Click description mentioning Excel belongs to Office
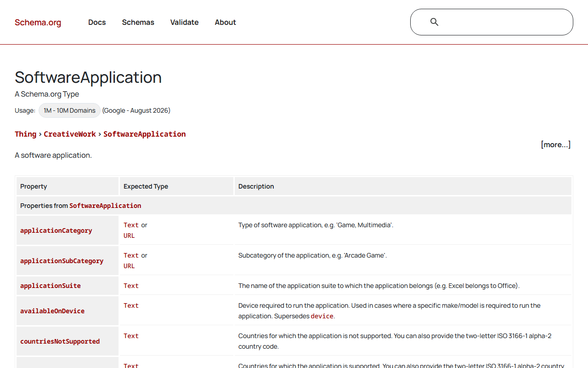Screen dimensions: 588x368 point(379,286)
